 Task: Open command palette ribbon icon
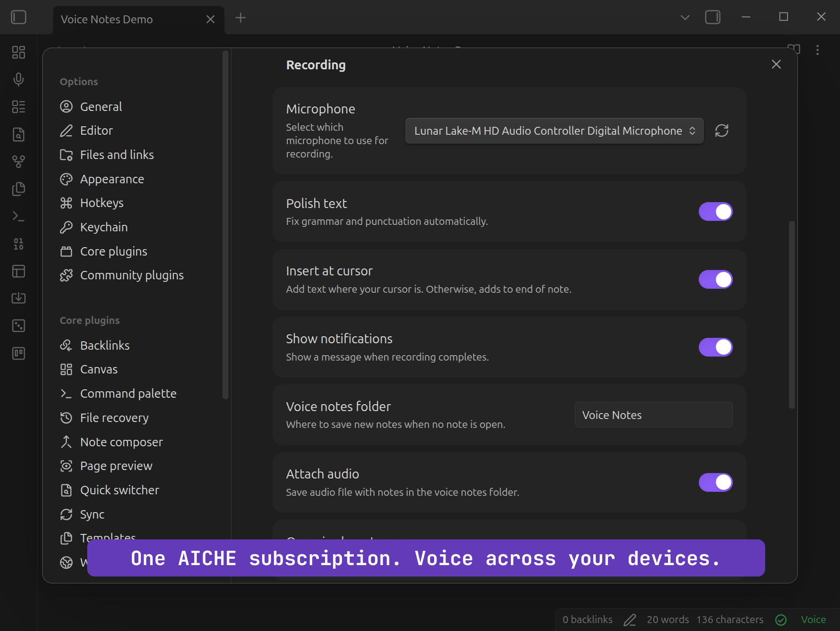click(18, 216)
